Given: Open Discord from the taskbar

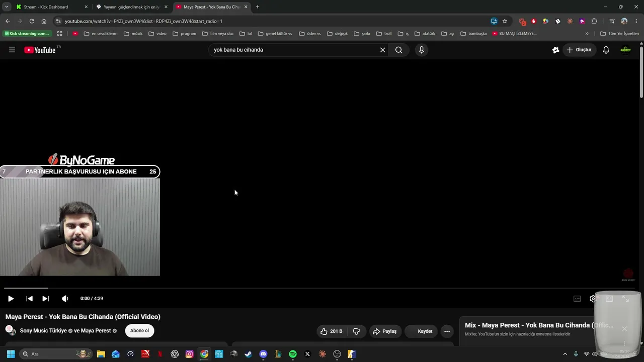Looking at the screenshot, I should click(263, 354).
